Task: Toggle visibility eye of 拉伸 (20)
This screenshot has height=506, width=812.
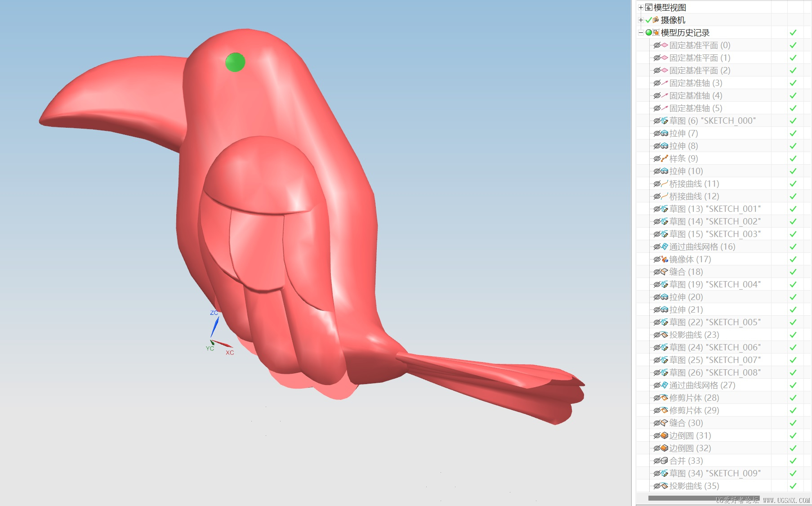Action: point(657,297)
